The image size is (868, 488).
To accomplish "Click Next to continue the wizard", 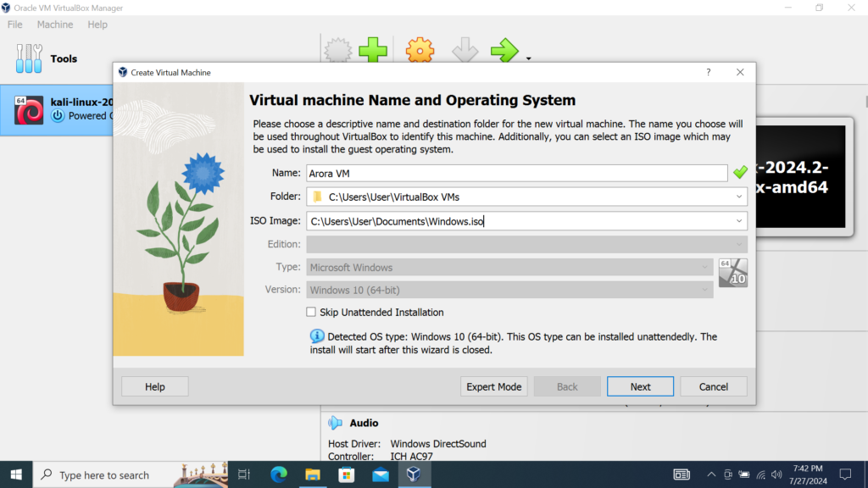I will 641,386.
